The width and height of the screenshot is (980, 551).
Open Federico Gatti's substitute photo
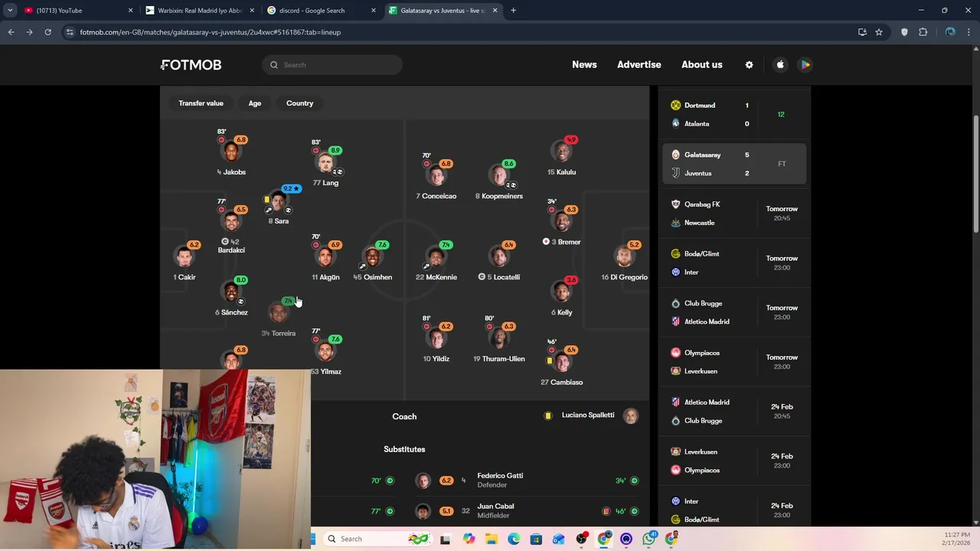[423, 481]
